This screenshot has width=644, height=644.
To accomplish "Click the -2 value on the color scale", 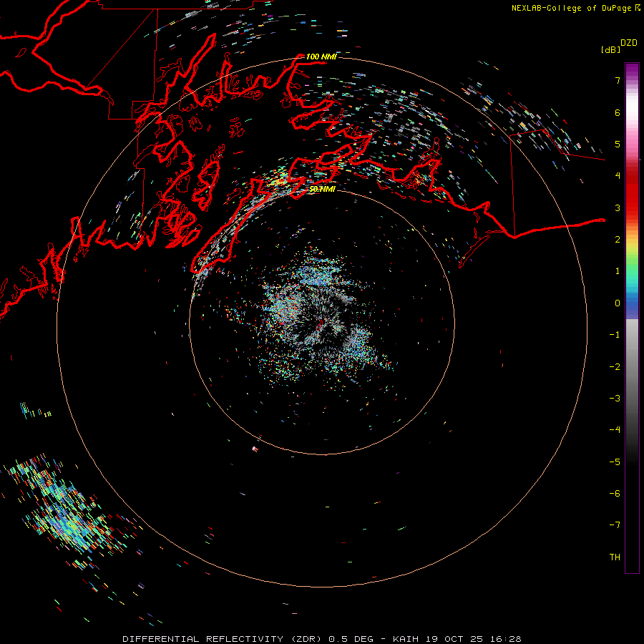I will 615,367.
